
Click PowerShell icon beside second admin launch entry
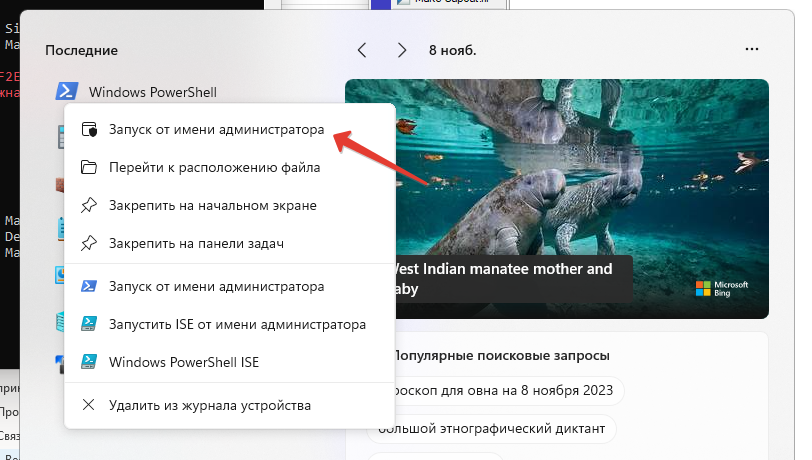coord(89,286)
